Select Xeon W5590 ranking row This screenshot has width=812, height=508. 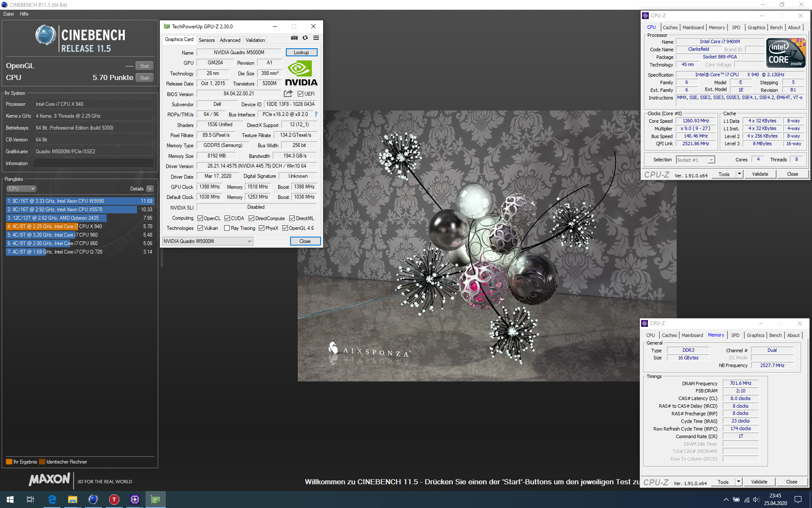pyautogui.click(x=80, y=201)
